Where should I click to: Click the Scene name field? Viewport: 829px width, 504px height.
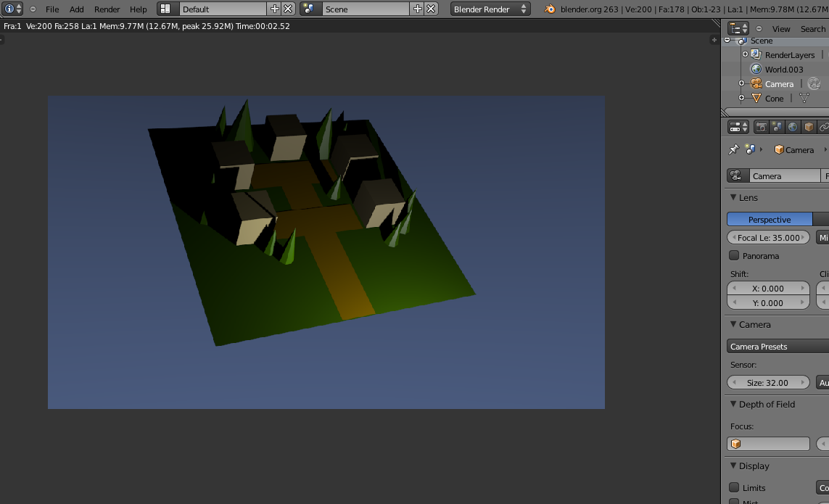366,9
